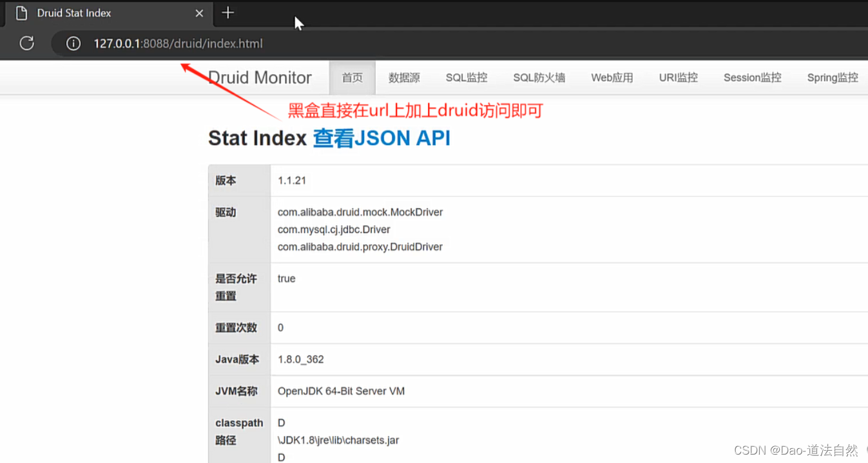Click the Druid Monitor brand title

pyautogui.click(x=260, y=77)
